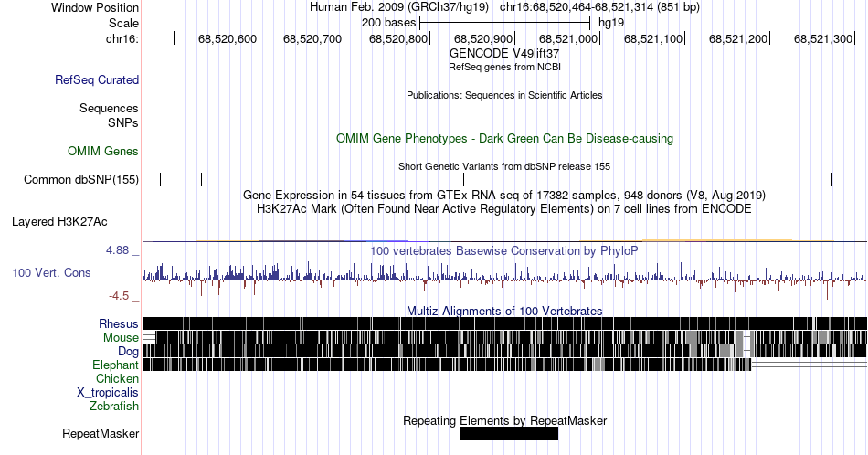Click the rightmost Common dbSNP variant tick
Image resolution: width=868 pixels, height=455 pixels.
tap(831, 179)
